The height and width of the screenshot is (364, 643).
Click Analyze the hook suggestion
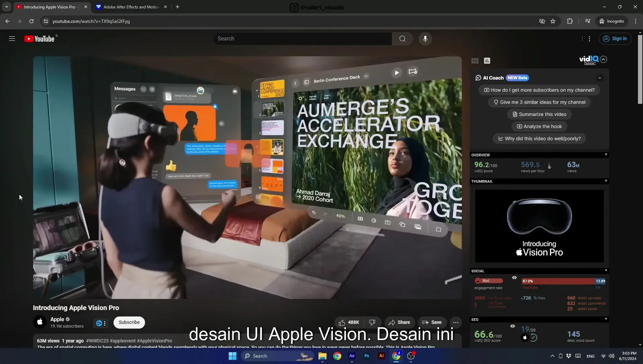tap(539, 126)
